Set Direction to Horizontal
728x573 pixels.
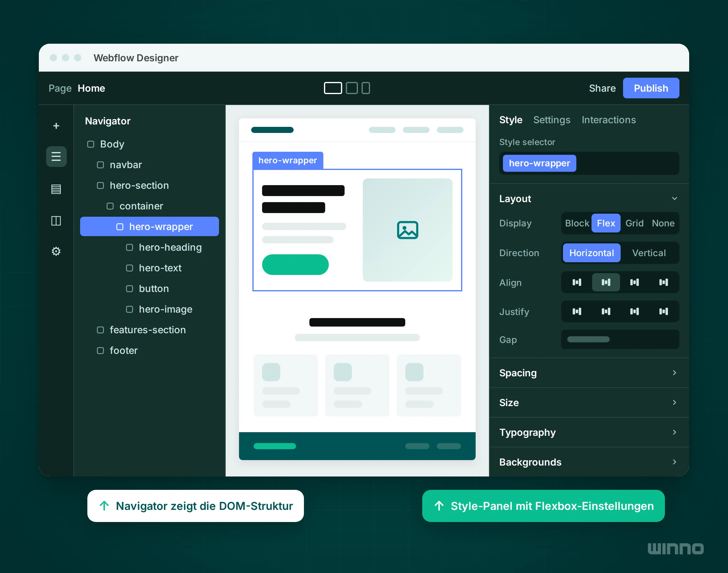(x=591, y=253)
